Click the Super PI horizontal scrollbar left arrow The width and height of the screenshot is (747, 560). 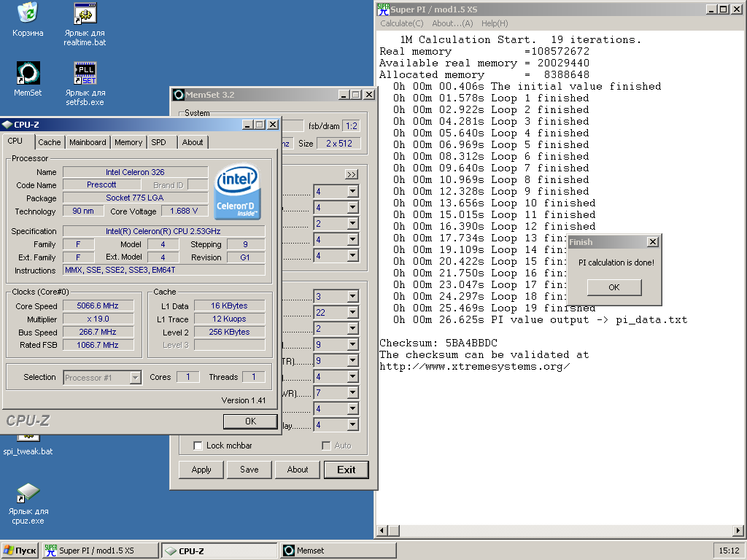pos(382,531)
